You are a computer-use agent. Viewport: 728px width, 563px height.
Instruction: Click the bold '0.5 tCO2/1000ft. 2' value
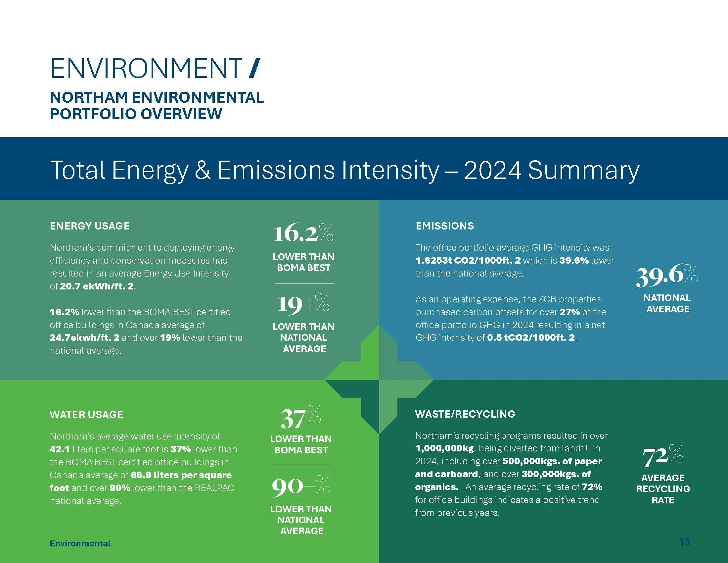pos(531,337)
